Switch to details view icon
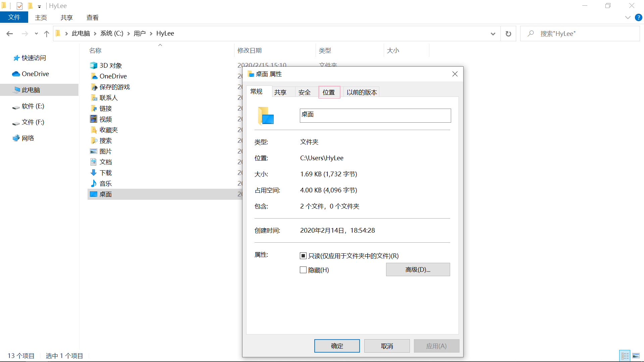The width and height of the screenshot is (644, 362). coord(625,356)
